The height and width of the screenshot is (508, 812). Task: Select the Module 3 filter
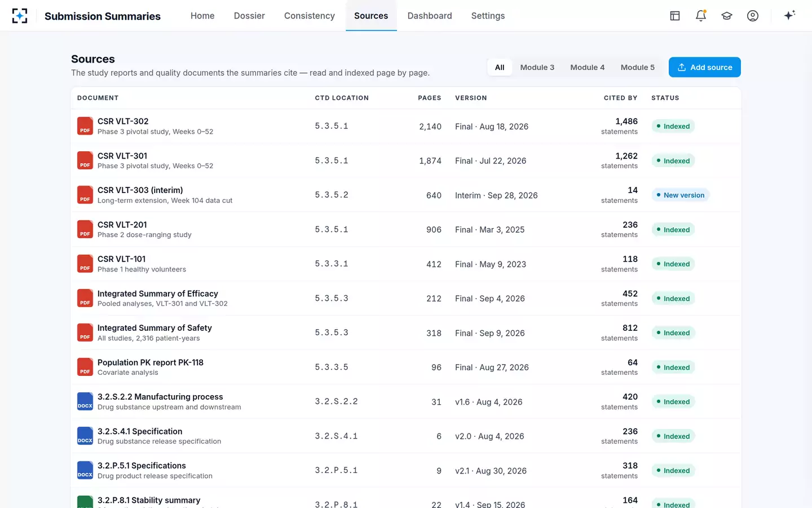coord(537,67)
